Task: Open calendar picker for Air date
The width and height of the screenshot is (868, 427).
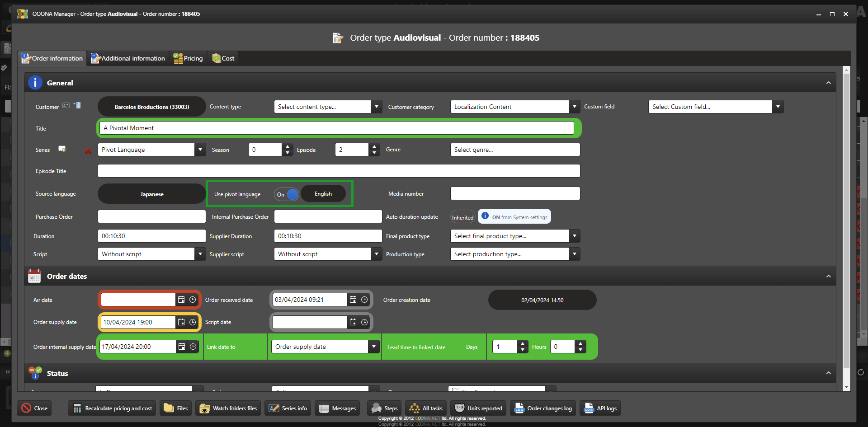Action: (x=181, y=300)
